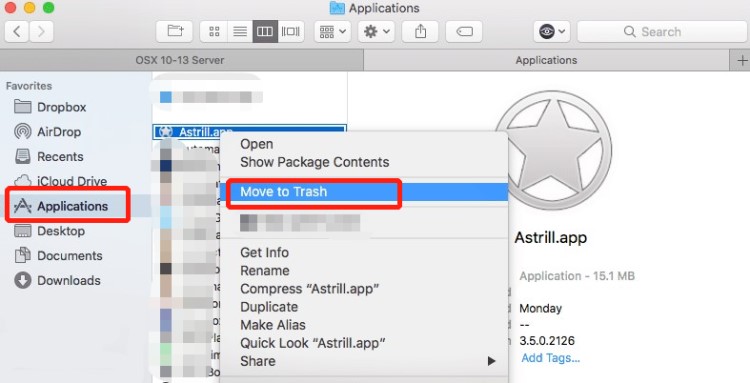Screen dimensions: 750x383
Task: Create a new folder from the toolbar
Action: coord(175,32)
